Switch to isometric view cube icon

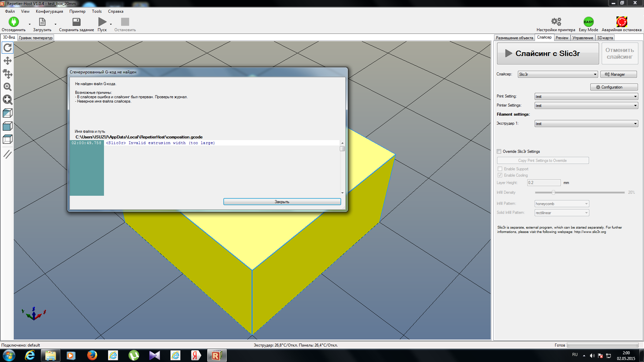tap(7, 113)
